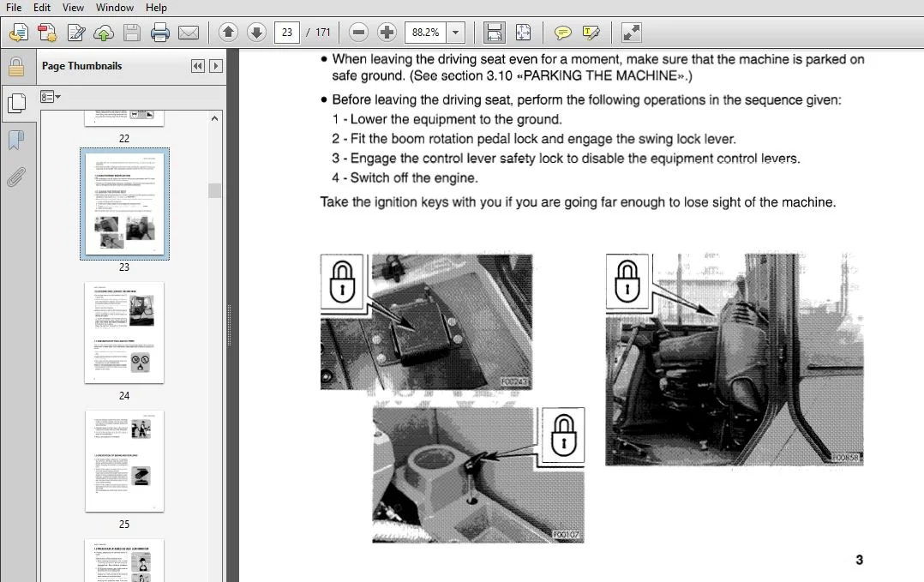Zoom out with the minus button
Viewport: 924px width, 582px height.
point(358,33)
